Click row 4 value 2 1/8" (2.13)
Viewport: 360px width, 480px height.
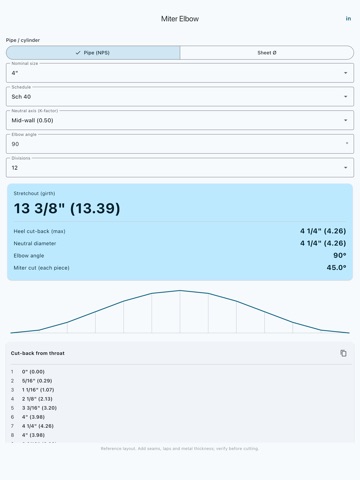click(37, 399)
